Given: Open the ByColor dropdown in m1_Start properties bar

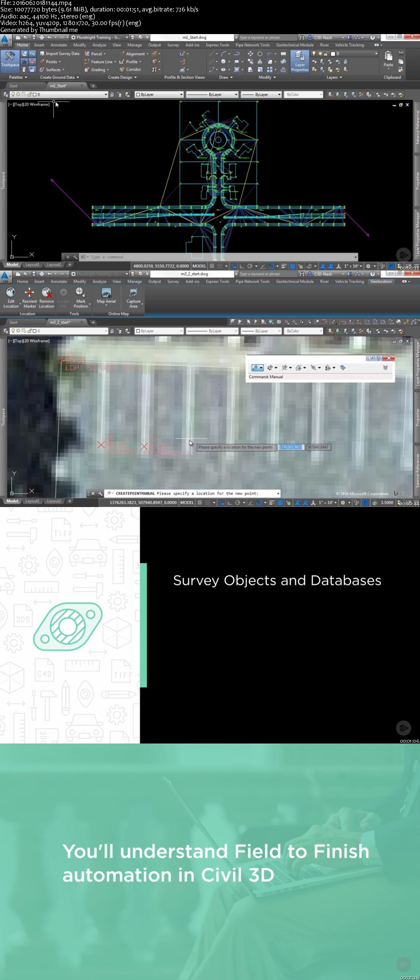Looking at the screenshot, I should tap(304, 94).
